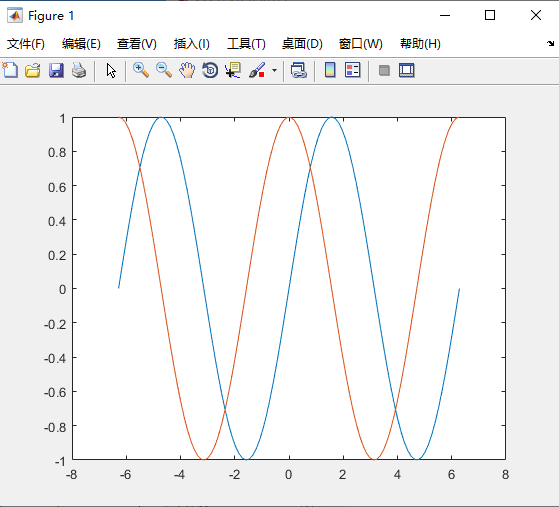Open the 编辑(E) menu

coord(81,44)
